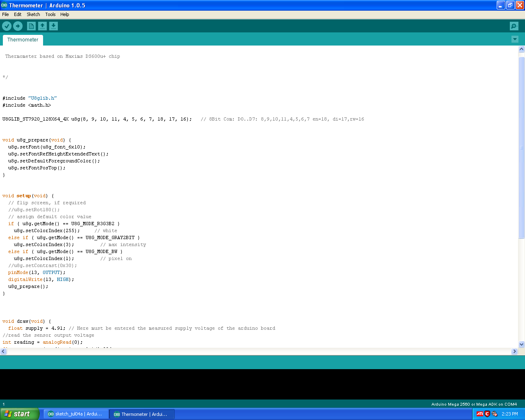Image resolution: width=525 pixels, height=420 pixels.
Task: Click the // flip screen, if required comment
Action: coord(47,203)
